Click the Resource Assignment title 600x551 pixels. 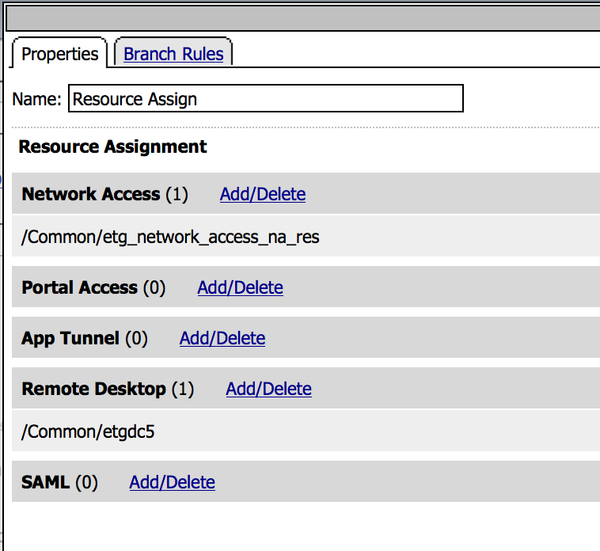[x=112, y=147]
